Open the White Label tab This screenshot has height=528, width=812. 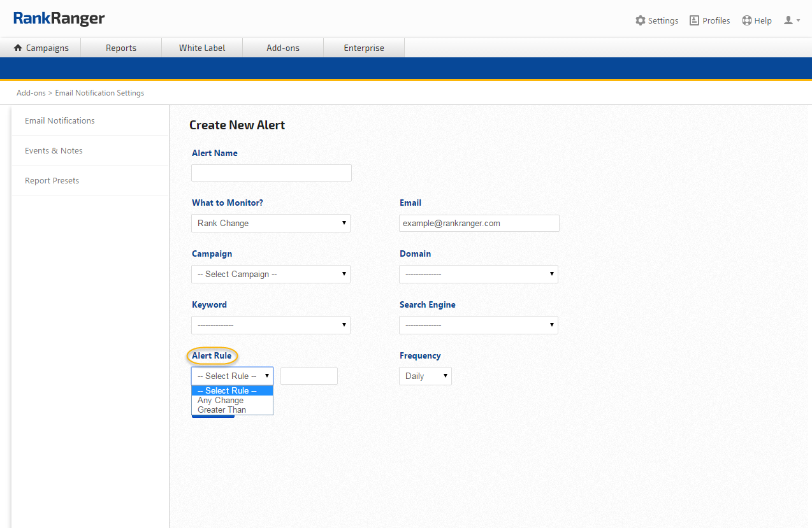pyautogui.click(x=202, y=48)
